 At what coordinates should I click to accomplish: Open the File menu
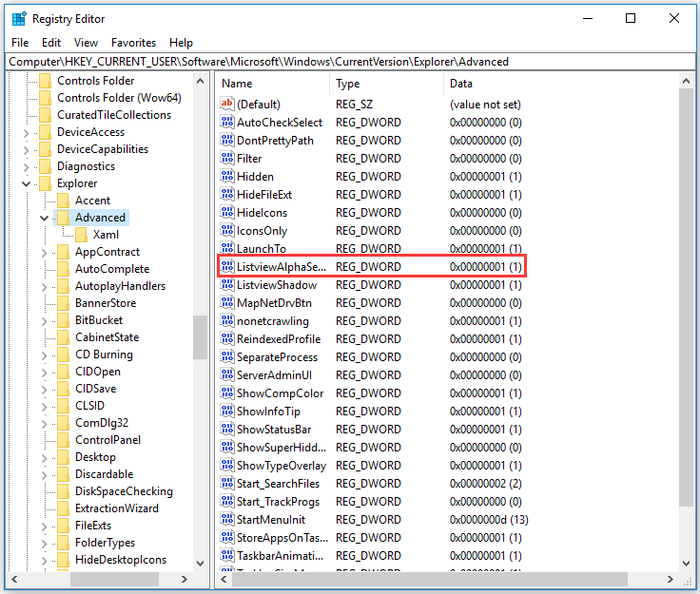[20, 43]
